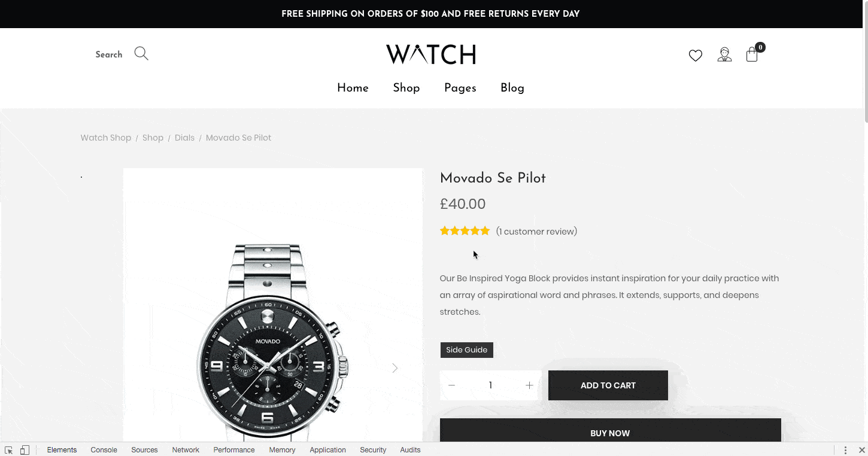This screenshot has height=456, width=868.
Task: Click the BUY NOW button
Action: pyautogui.click(x=611, y=431)
